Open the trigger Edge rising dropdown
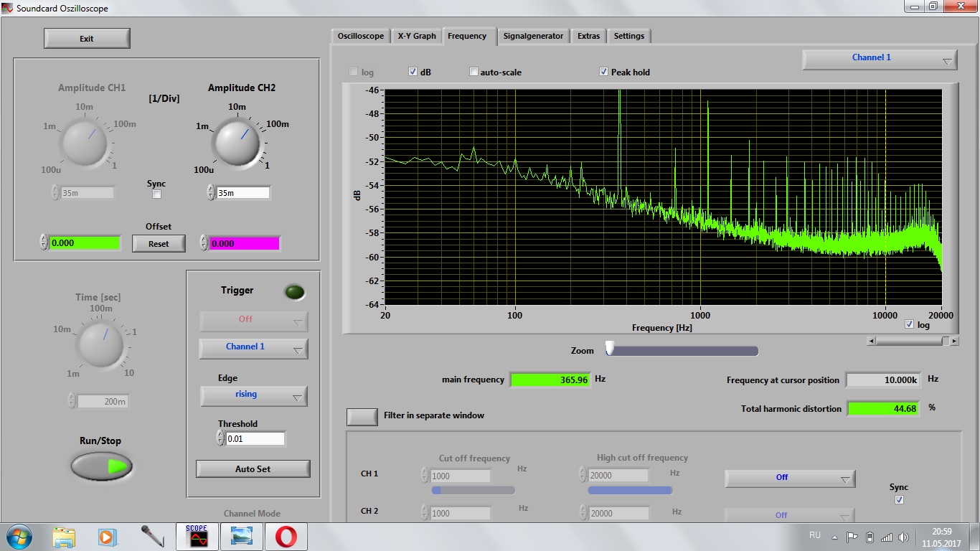This screenshot has width=980, height=551. (254, 395)
